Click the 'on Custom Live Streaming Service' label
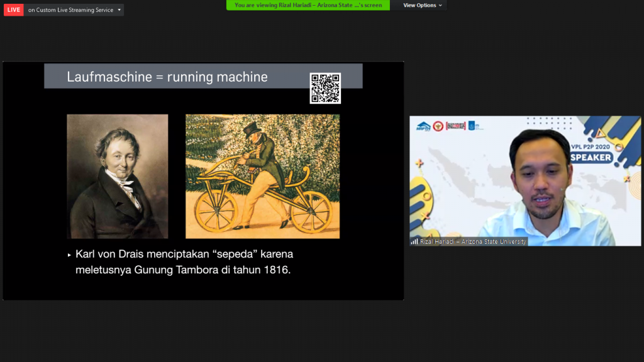The width and height of the screenshot is (644, 362). coord(70,10)
